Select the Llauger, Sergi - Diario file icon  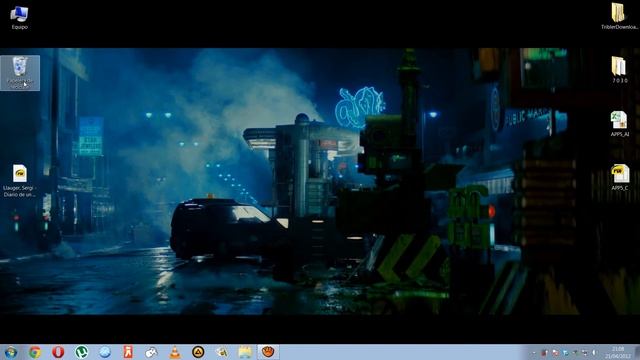pyautogui.click(x=19, y=180)
